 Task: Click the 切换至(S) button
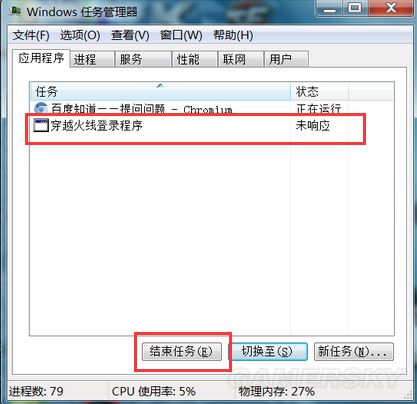click(268, 351)
